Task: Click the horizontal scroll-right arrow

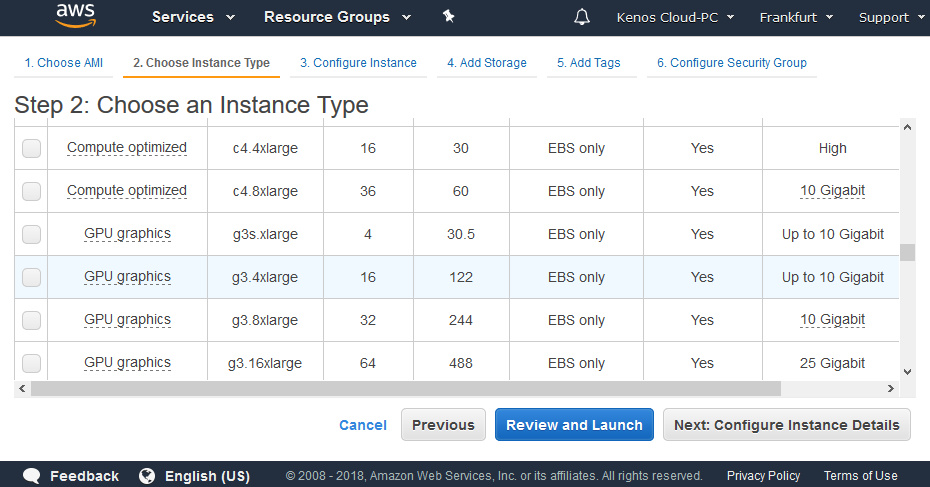Action: click(x=892, y=388)
